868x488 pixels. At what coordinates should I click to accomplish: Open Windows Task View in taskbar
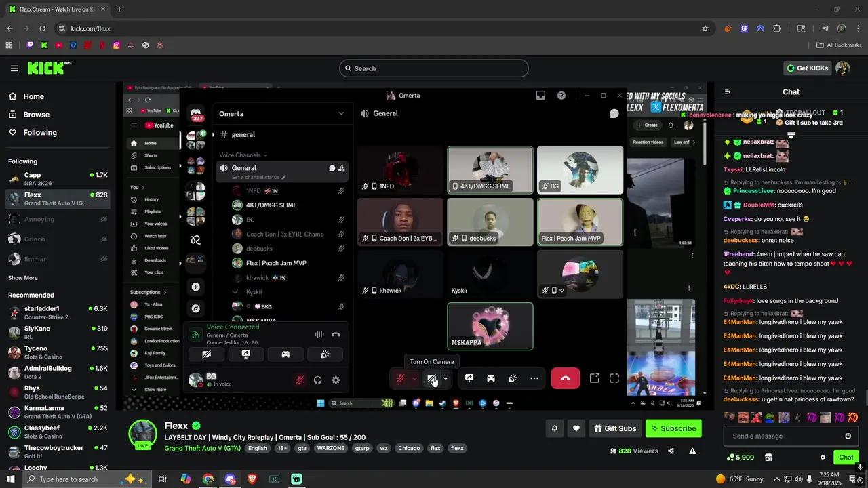(x=163, y=479)
